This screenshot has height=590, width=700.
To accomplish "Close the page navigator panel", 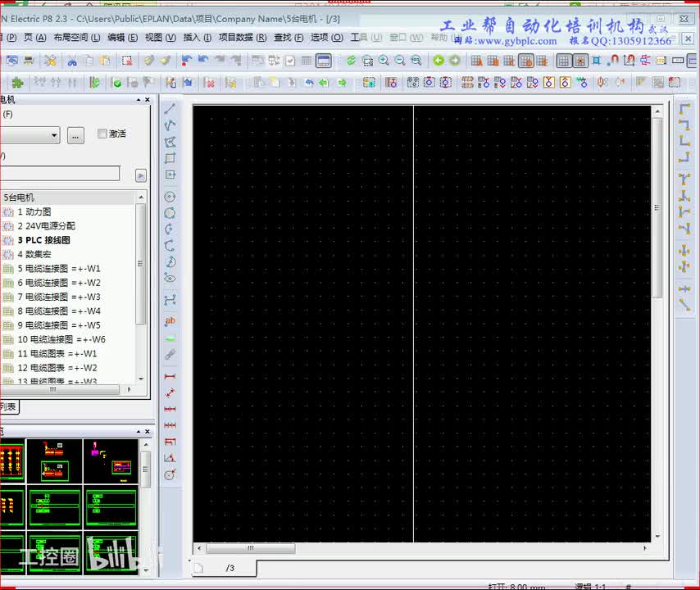I will [x=148, y=99].
